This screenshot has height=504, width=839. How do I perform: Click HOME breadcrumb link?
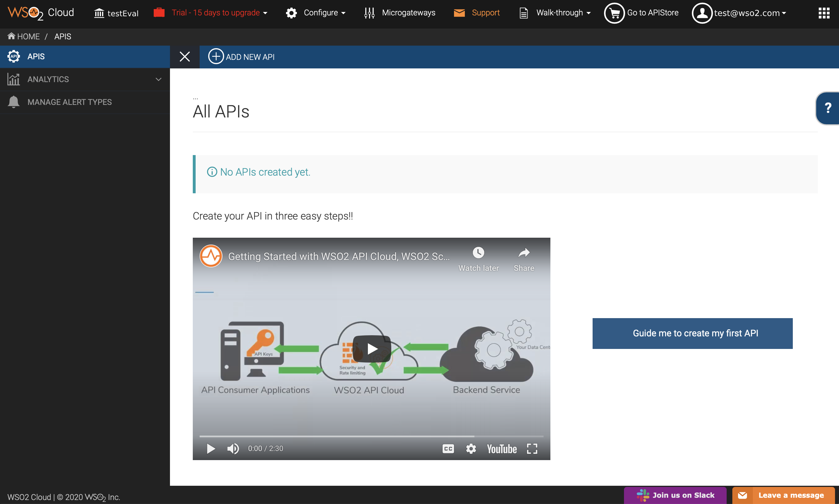click(24, 36)
